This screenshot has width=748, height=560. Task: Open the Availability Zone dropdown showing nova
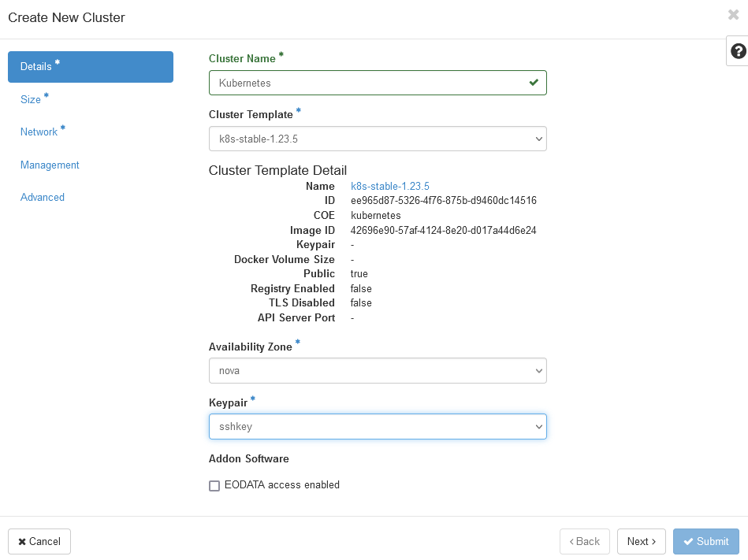pos(378,370)
